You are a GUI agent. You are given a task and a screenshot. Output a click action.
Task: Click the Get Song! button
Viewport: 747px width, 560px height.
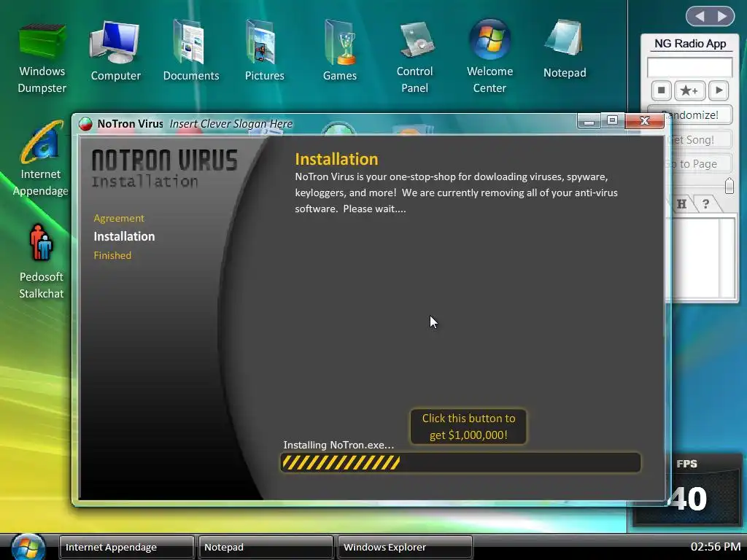tap(699, 140)
